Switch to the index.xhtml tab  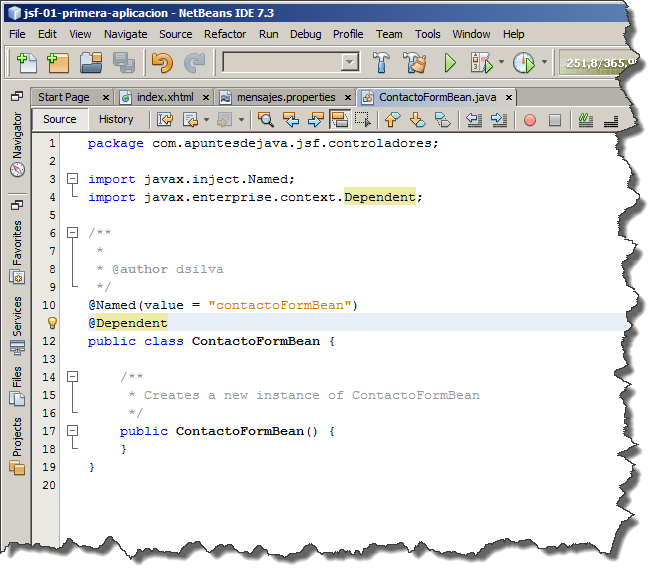[165, 98]
